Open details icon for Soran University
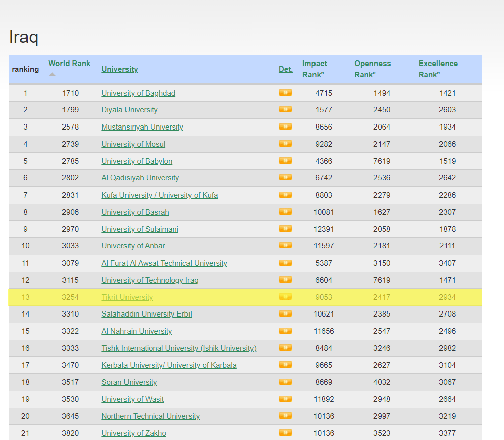Viewport: 504px width, 440px height. (285, 382)
